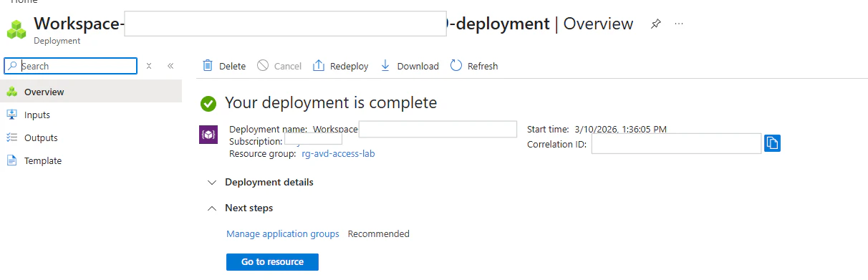Click the 'Your deployment is complete' heading
The width and height of the screenshot is (868, 280).
tap(331, 102)
